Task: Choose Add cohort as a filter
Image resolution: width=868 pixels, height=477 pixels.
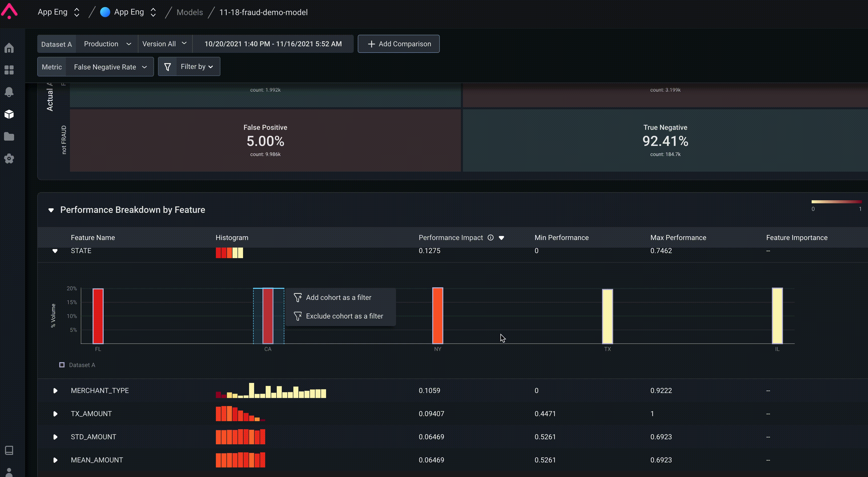Action: pyautogui.click(x=338, y=297)
